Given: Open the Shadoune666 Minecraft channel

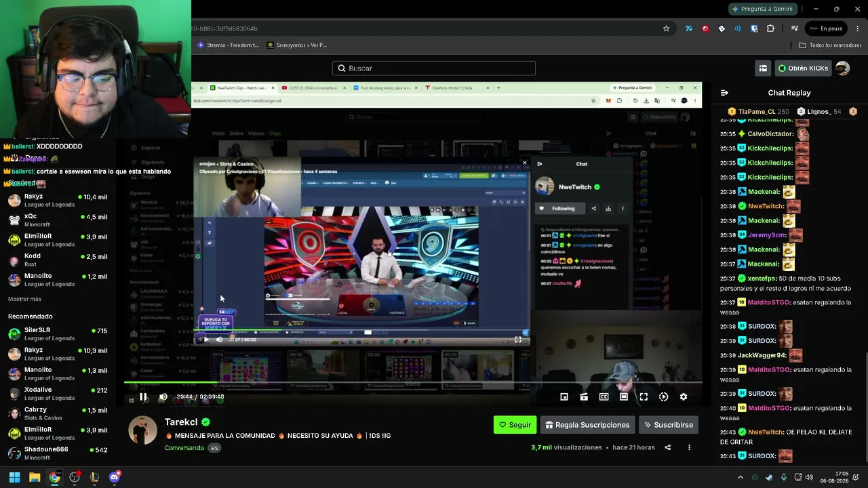Looking at the screenshot, I should [x=58, y=453].
